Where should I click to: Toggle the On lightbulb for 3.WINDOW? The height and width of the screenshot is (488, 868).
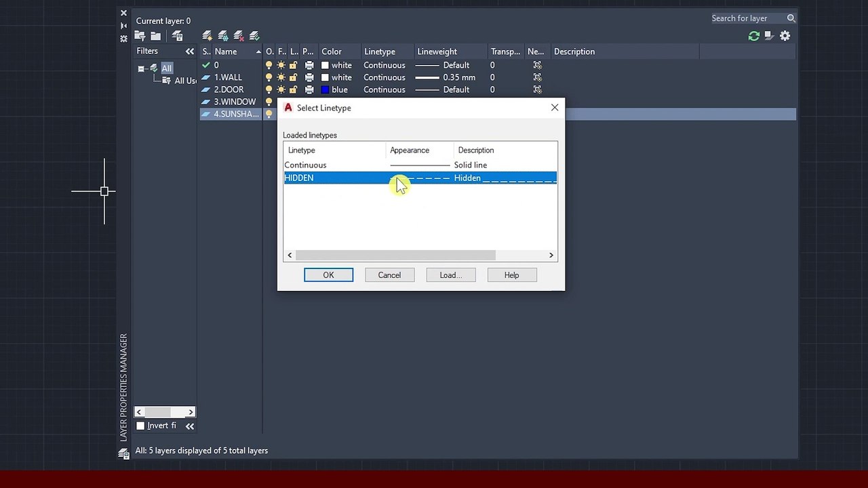269,102
